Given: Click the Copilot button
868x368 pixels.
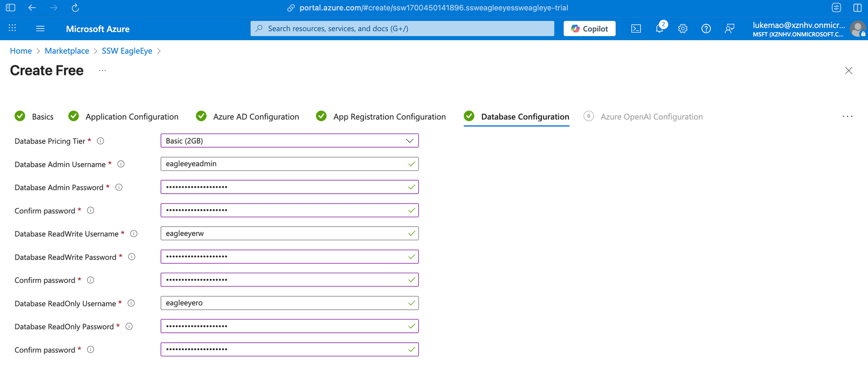Looking at the screenshot, I should [x=590, y=28].
